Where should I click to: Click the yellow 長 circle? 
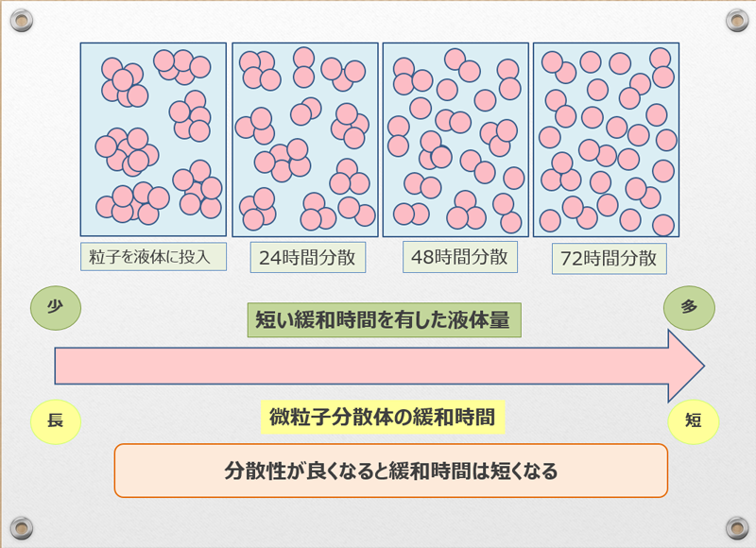(55, 420)
